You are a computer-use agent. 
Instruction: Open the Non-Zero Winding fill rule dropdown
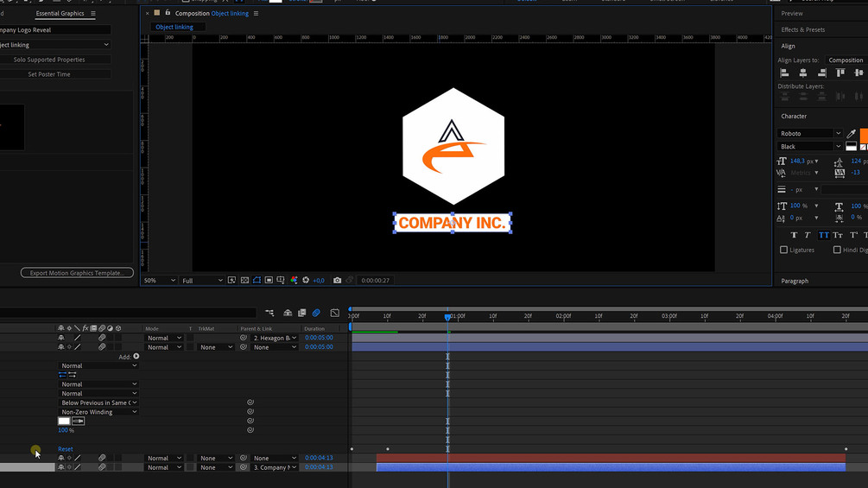point(98,412)
